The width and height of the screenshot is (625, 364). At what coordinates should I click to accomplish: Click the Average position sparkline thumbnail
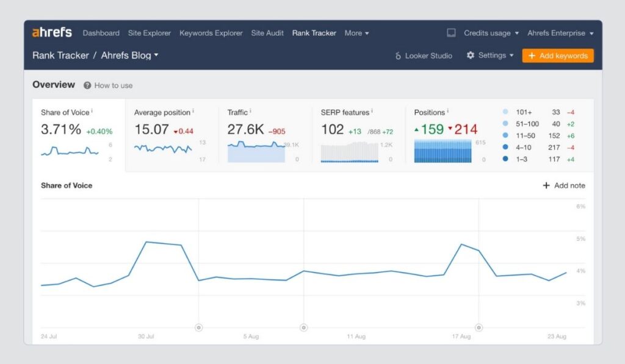pyautogui.click(x=163, y=149)
